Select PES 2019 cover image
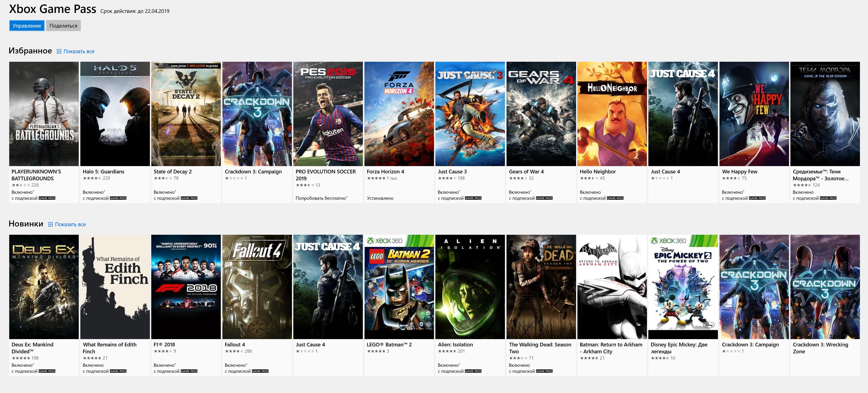Viewport: 868px width, 393px height. [x=328, y=114]
